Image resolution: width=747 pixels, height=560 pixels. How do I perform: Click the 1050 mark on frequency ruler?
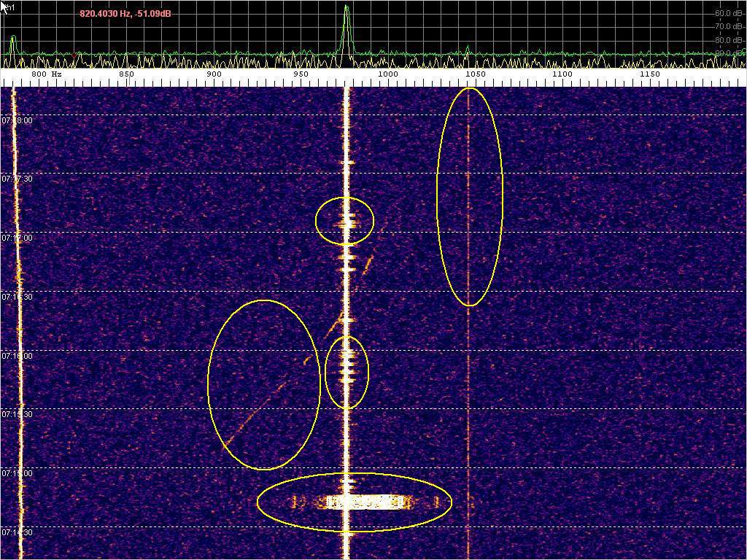tap(475, 74)
